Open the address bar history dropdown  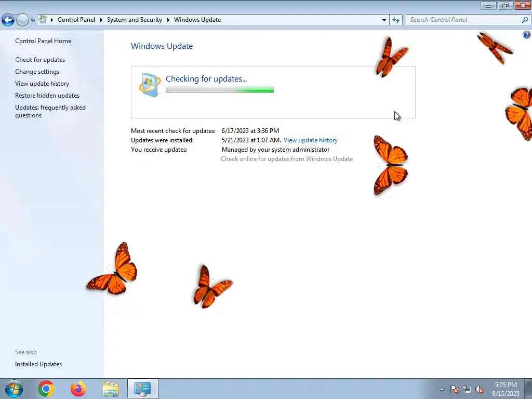coord(384,20)
